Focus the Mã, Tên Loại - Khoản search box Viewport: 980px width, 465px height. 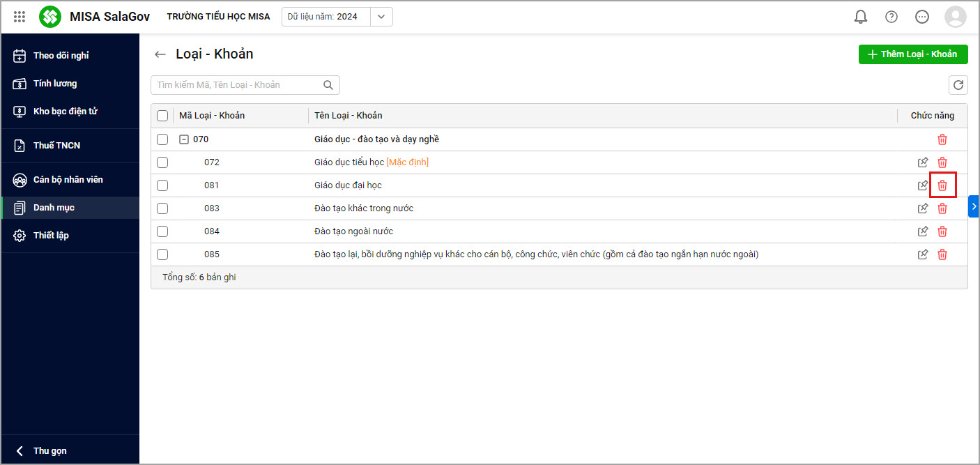pos(237,85)
